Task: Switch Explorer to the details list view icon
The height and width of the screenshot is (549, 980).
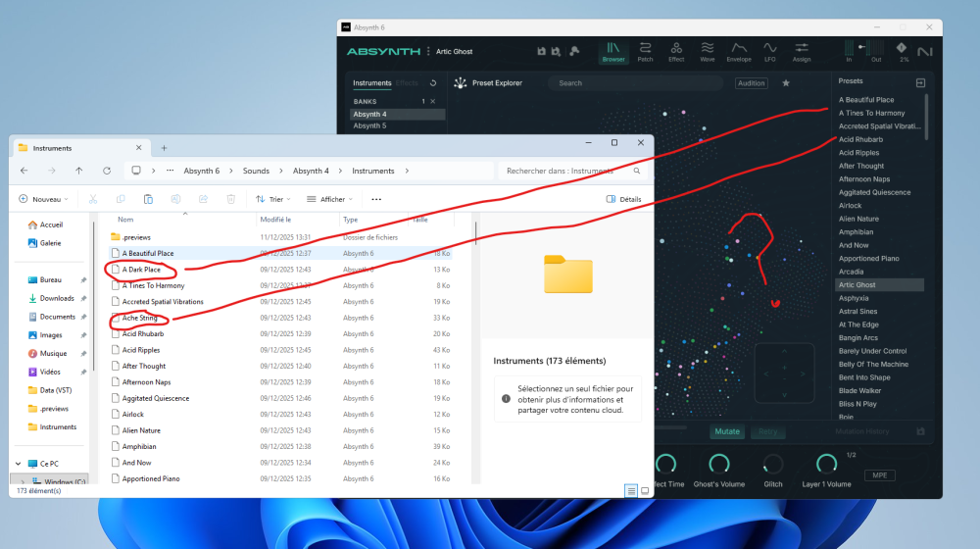Action: [631, 491]
